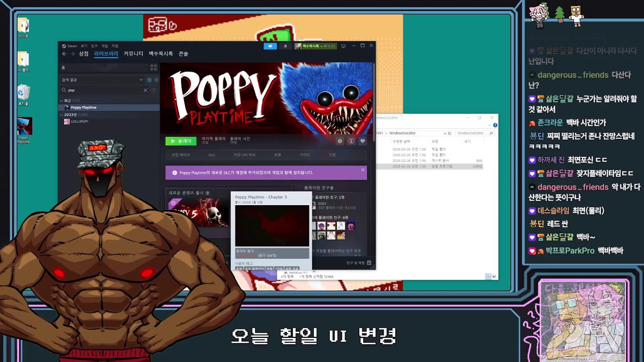Image resolution: width=644 pixels, height=362 pixels.
Task: Expand the 검색 결과 collection dropdown
Action: pyautogui.click(x=141, y=80)
